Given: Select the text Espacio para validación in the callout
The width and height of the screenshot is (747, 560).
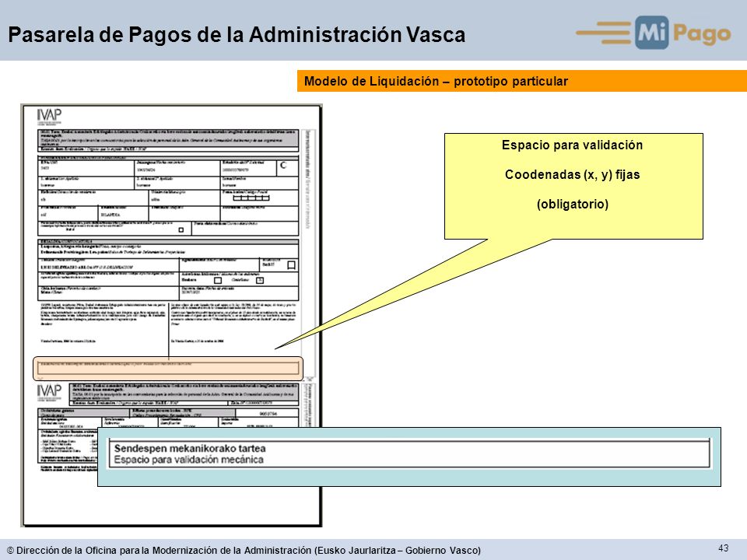Looking at the screenshot, I should [572, 145].
